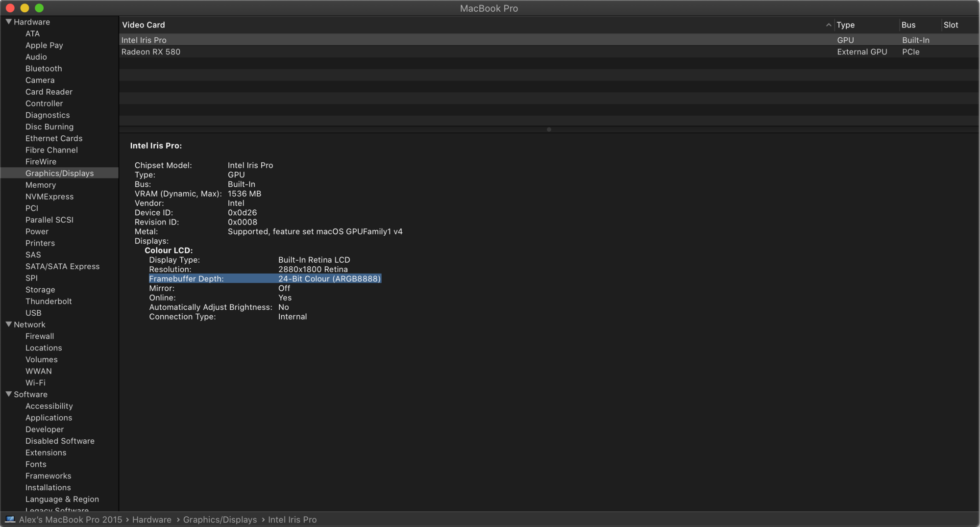This screenshot has width=980, height=527.
Task: Open Apple Pay in the sidebar
Action: tap(44, 45)
